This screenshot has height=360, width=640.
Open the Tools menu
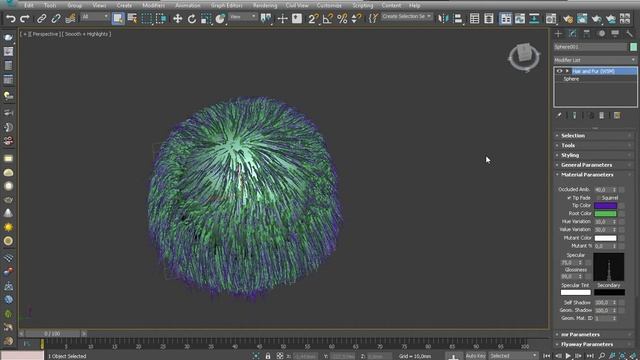pyautogui.click(x=50, y=6)
